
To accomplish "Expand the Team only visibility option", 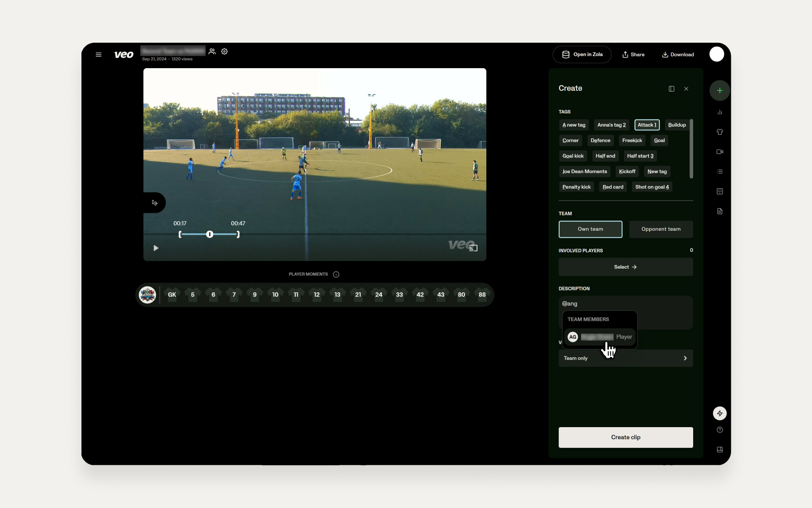I will coord(626,358).
